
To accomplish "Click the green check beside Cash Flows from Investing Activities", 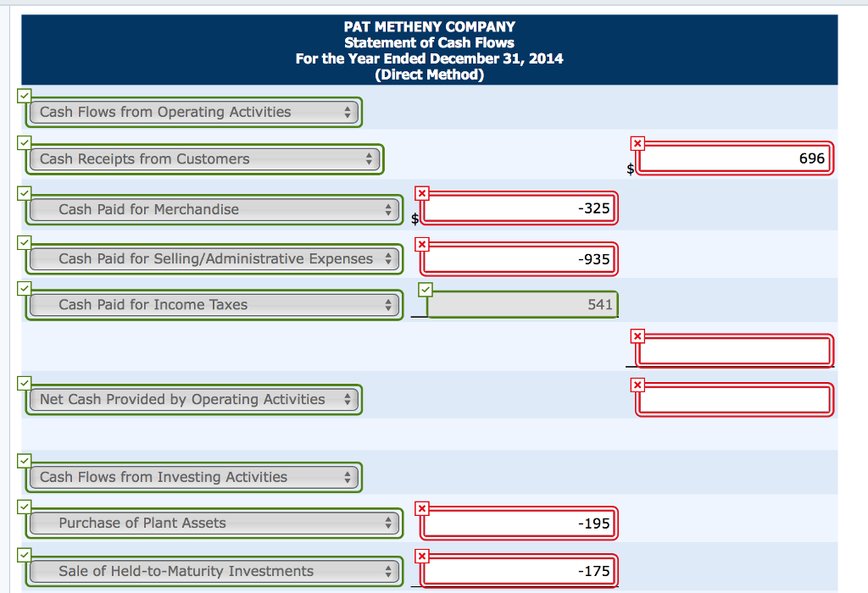I will [x=23, y=462].
